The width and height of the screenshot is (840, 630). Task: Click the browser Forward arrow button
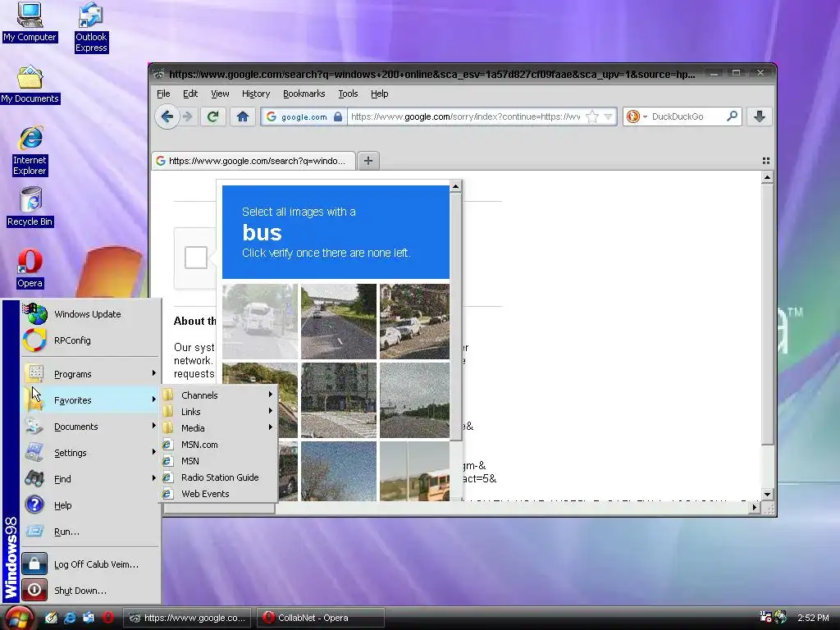187,116
